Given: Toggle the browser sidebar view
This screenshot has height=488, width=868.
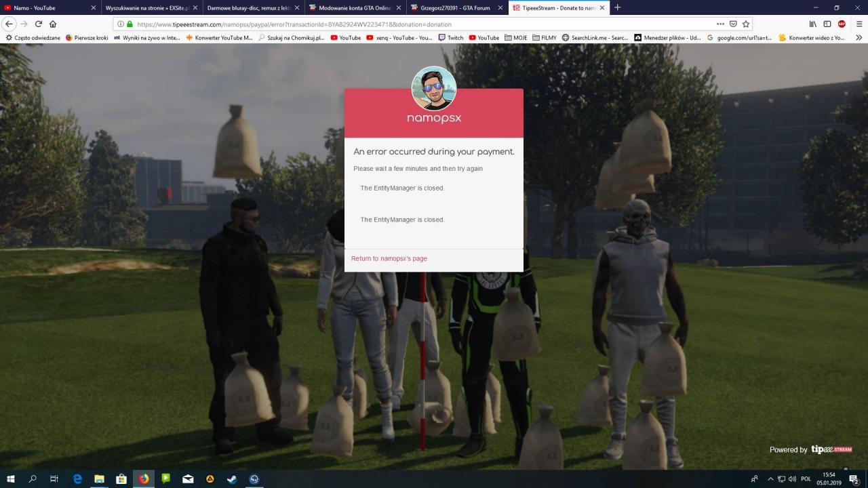Looking at the screenshot, I should 827,24.
